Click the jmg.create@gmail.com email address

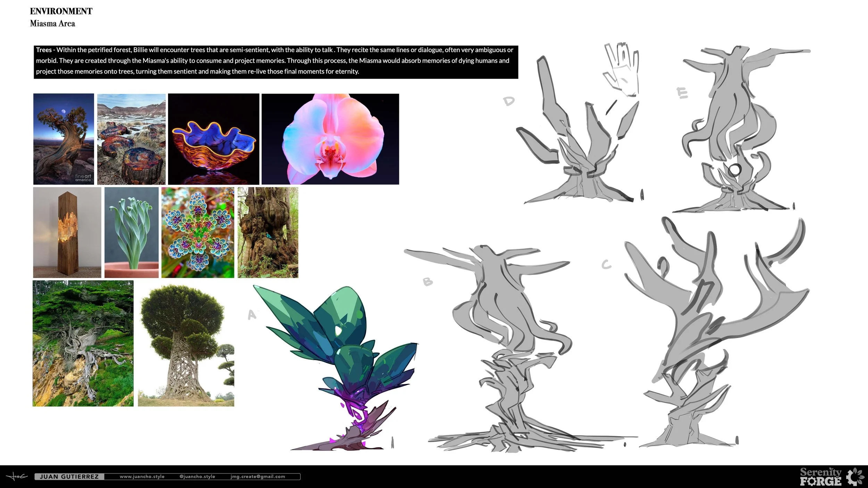coord(258,477)
